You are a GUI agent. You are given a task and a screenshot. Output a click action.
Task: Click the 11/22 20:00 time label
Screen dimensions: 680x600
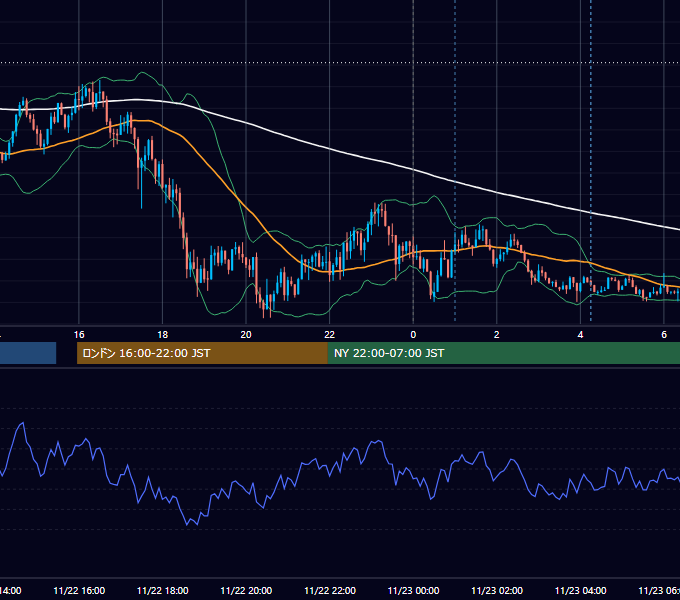(x=246, y=590)
